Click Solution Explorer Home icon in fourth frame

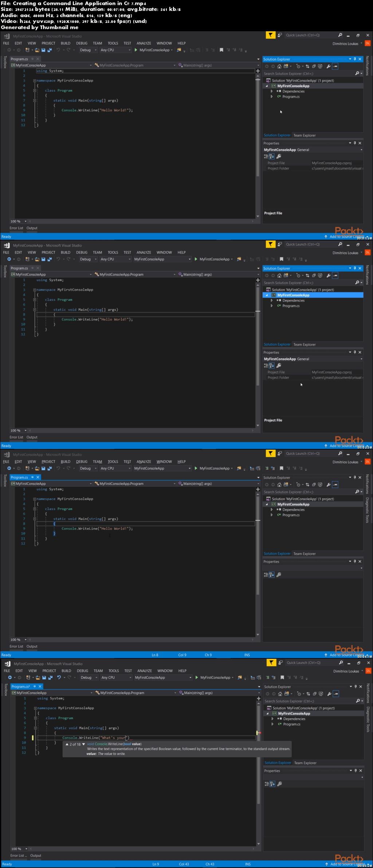point(280,694)
